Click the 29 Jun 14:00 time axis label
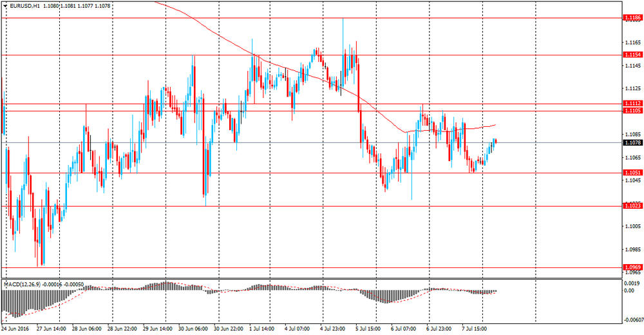This screenshot has height=335, width=644. coord(158,329)
